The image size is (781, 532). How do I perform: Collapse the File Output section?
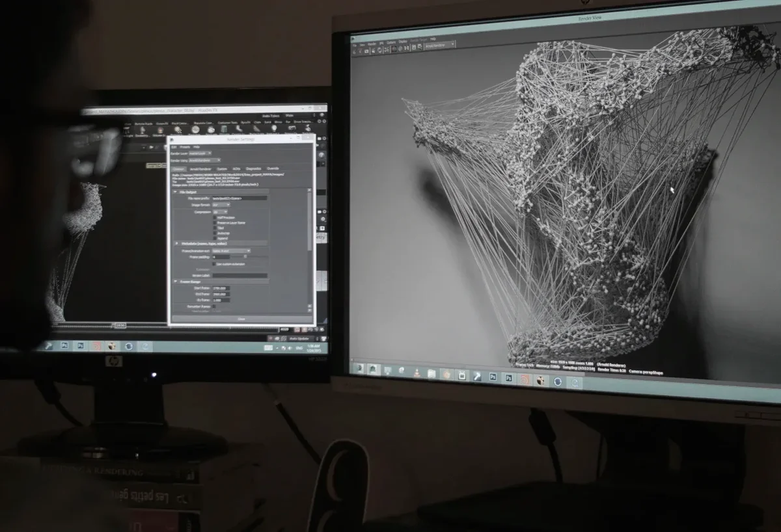pyautogui.click(x=175, y=192)
